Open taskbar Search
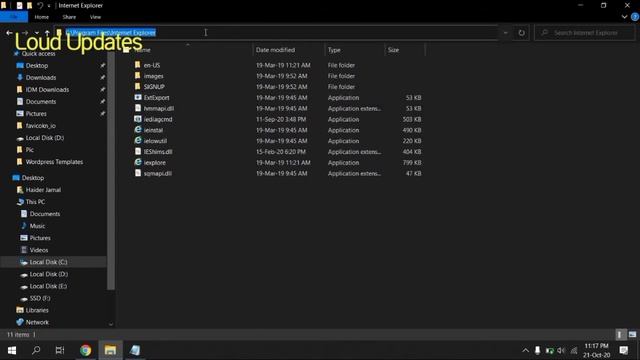The width and height of the screenshot is (640, 360). coord(36,350)
